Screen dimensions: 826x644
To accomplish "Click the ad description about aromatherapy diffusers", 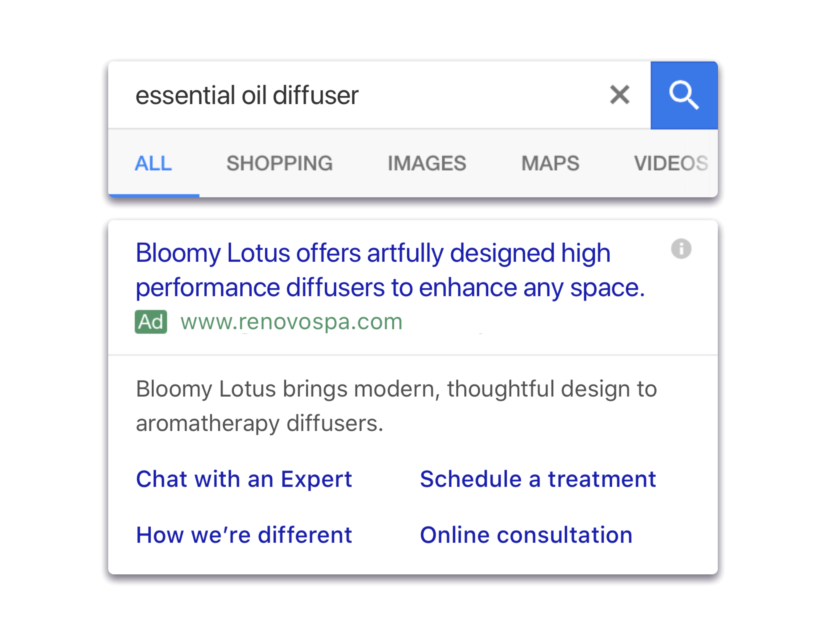I will coord(396,406).
